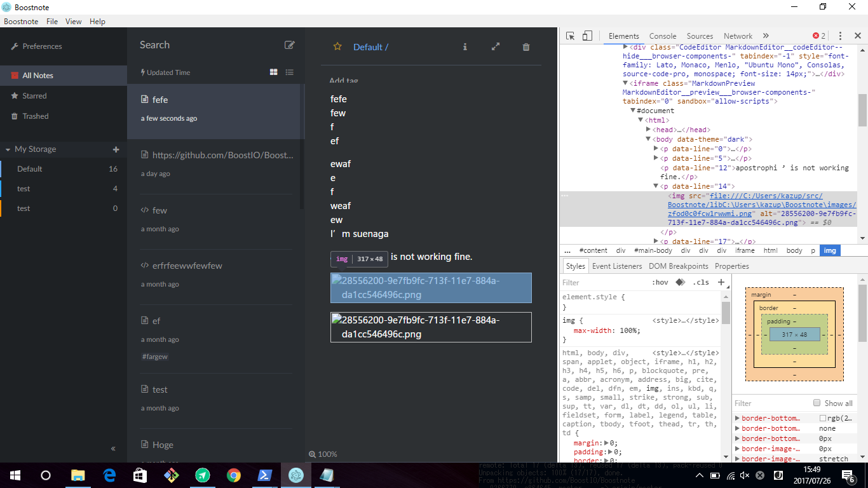Click the #fargew tag
Viewport: 868px width, 488px height.
(155, 356)
